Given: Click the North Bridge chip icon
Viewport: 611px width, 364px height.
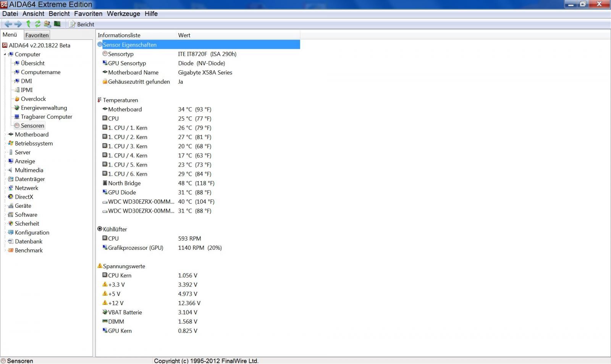Looking at the screenshot, I should [105, 183].
